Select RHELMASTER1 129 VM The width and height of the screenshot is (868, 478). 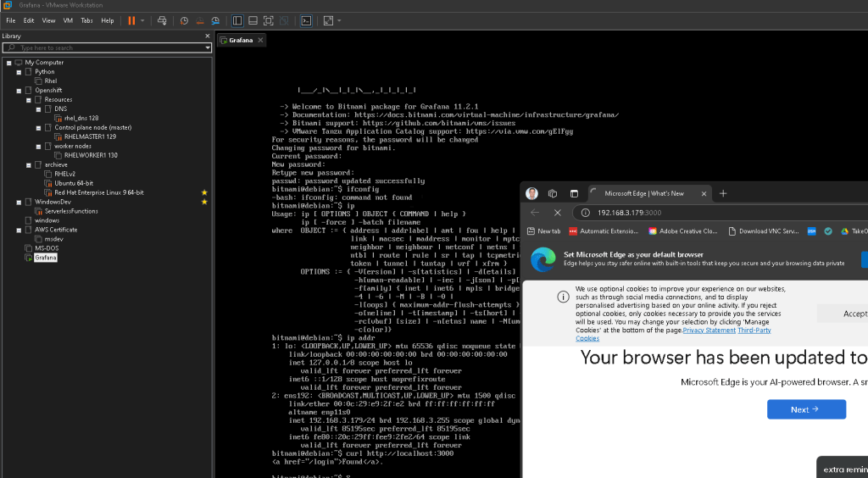[x=90, y=136]
